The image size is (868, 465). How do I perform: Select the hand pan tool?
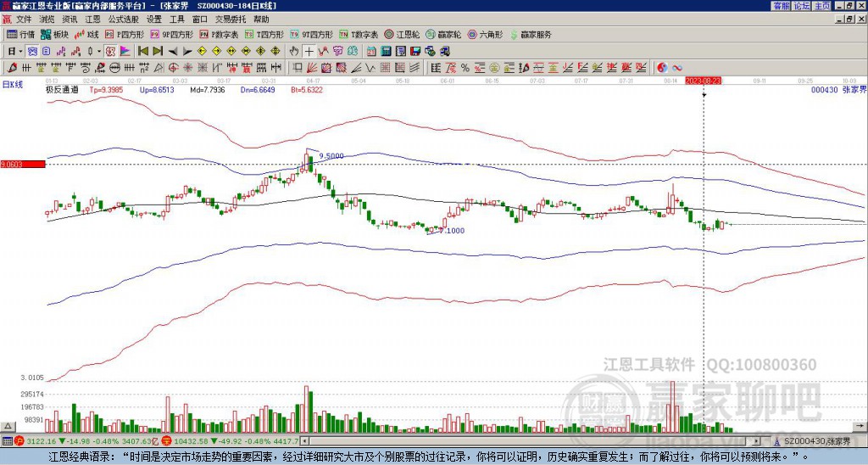(x=294, y=52)
